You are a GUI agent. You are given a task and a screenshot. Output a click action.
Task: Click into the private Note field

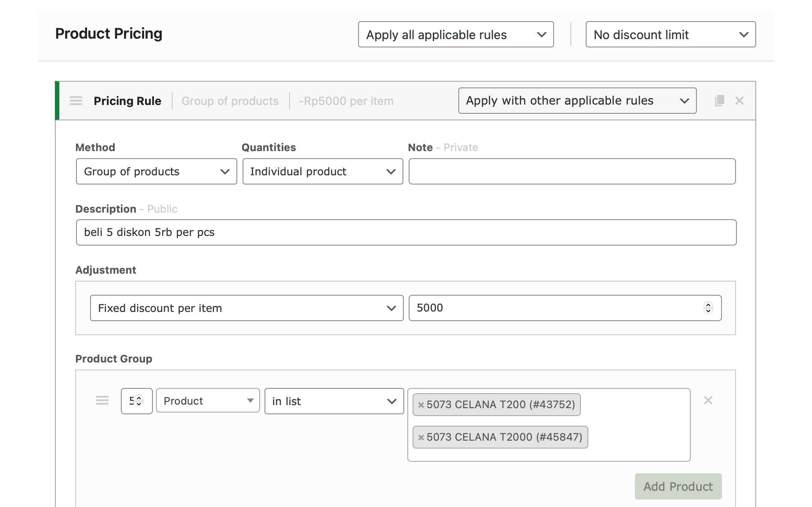click(x=572, y=172)
